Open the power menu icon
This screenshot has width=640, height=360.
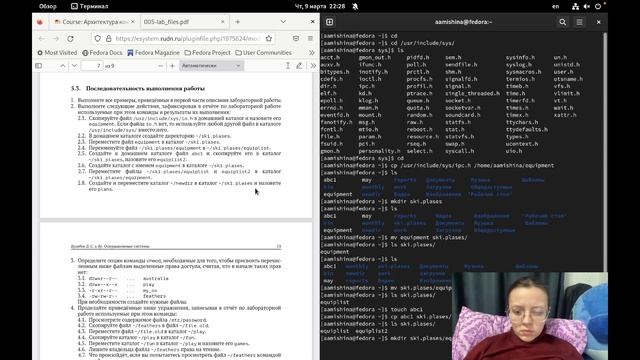click(598, 6)
